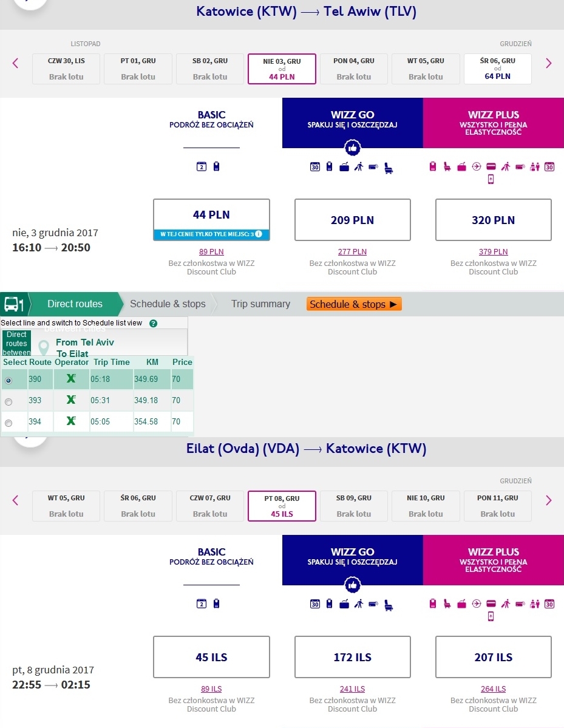Click the BASIC calendar '2' icon for Eilat–Katowice
This screenshot has height=728, width=564.
(202, 604)
